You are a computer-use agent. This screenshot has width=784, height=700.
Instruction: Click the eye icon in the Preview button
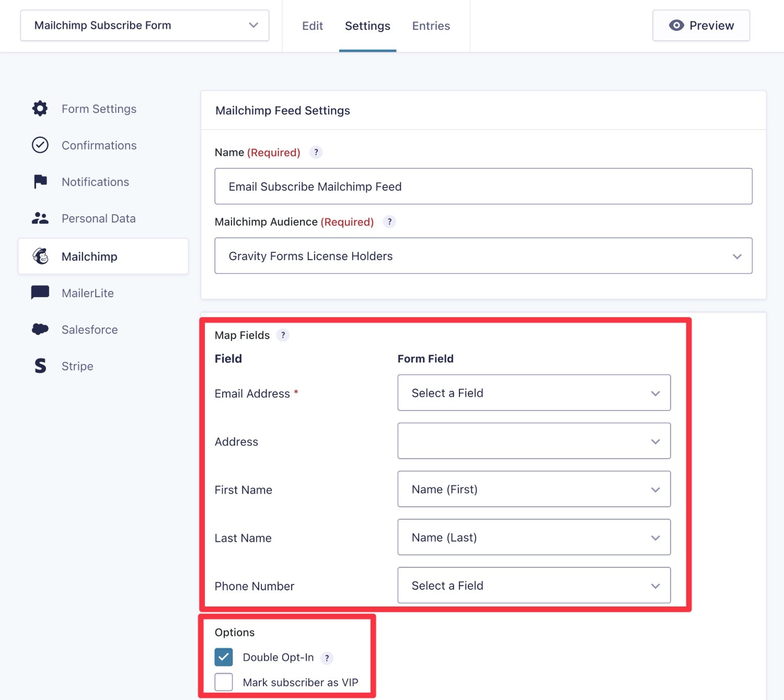676,25
